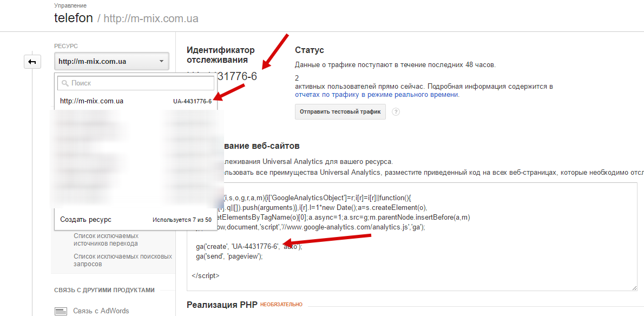Screen dimensions: 644x316
Task: Click the search magnifier in the resource search box
Action: pyautogui.click(x=65, y=83)
